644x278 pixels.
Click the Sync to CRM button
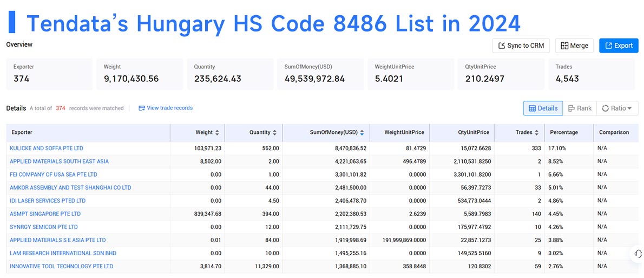tap(521, 46)
